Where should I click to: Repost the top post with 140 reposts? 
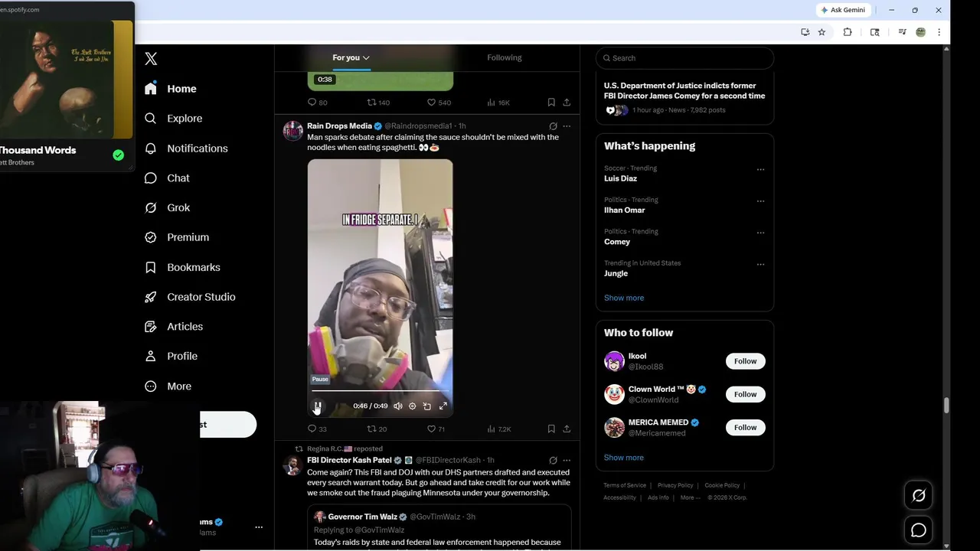pos(378,103)
